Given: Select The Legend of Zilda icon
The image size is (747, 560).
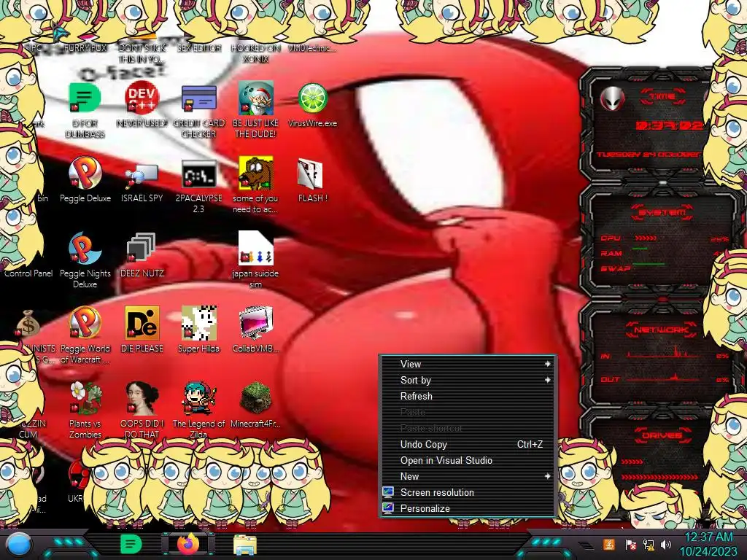Looking at the screenshot, I should click(198, 398).
